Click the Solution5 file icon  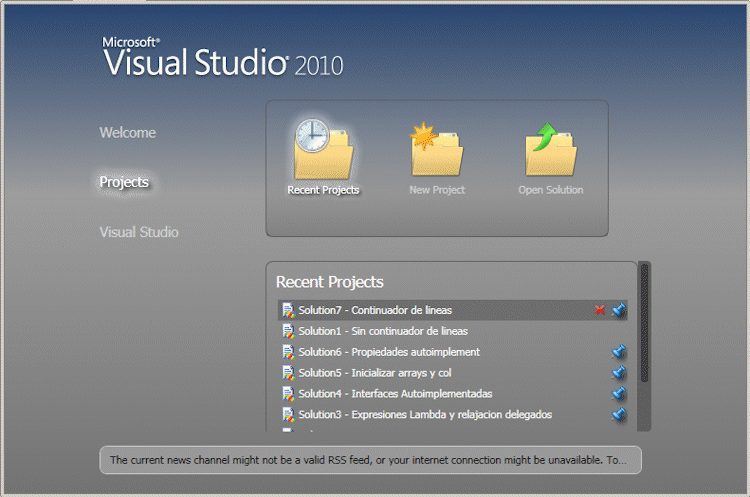288,373
